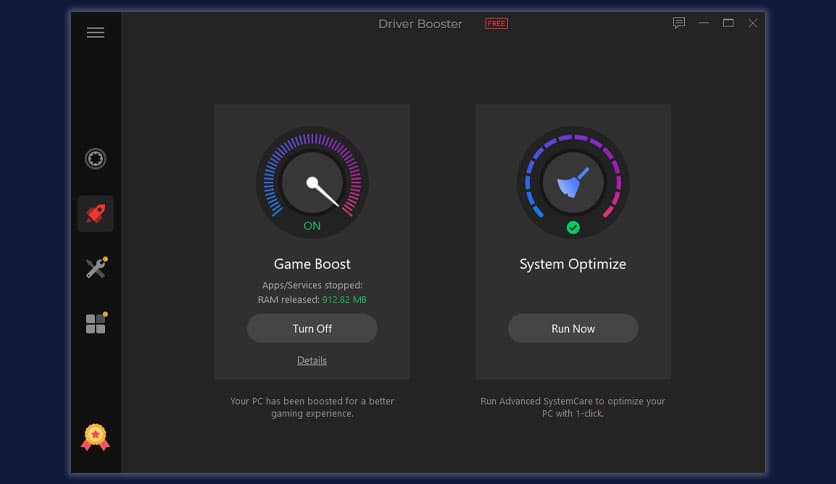Click the Driver Booster title text
Screen dimensions: 836x484
pos(420,24)
